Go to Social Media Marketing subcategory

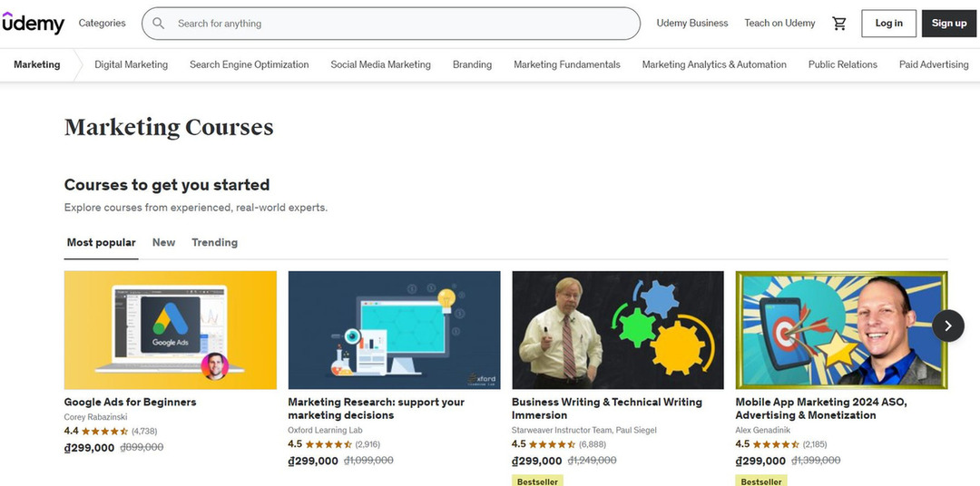point(380,64)
